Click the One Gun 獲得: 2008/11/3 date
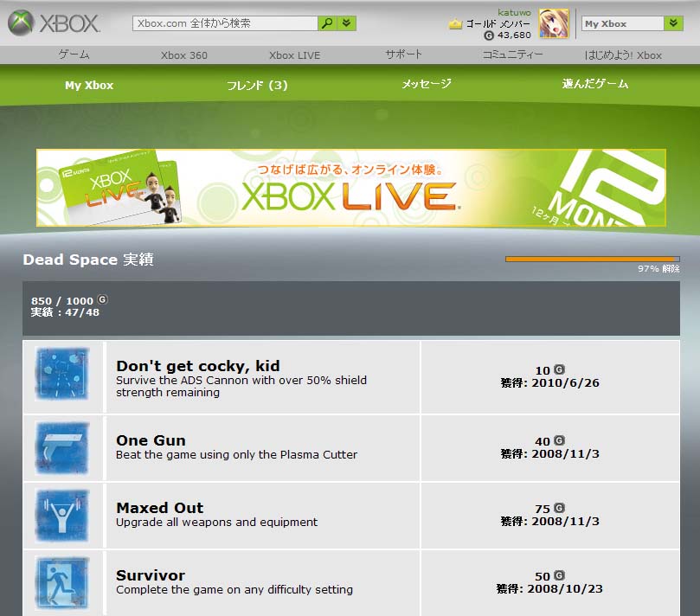The width and height of the screenshot is (700, 616). 550,454
